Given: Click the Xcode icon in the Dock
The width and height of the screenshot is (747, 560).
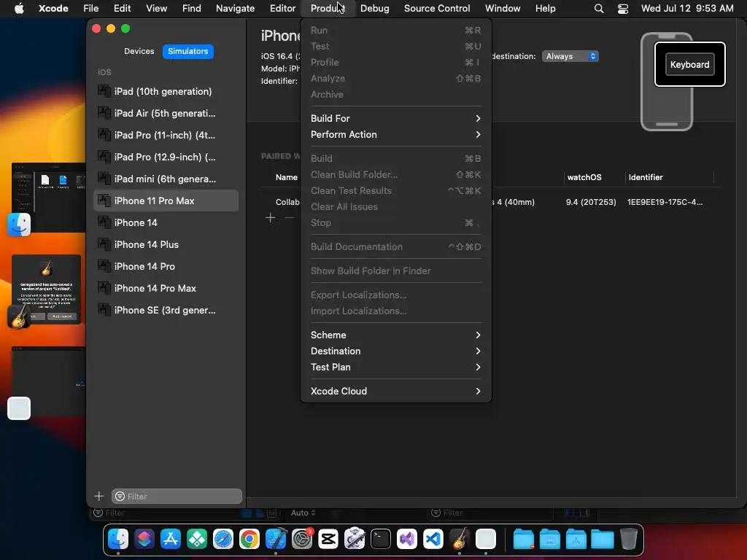Looking at the screenshot, I should (276, 540).
